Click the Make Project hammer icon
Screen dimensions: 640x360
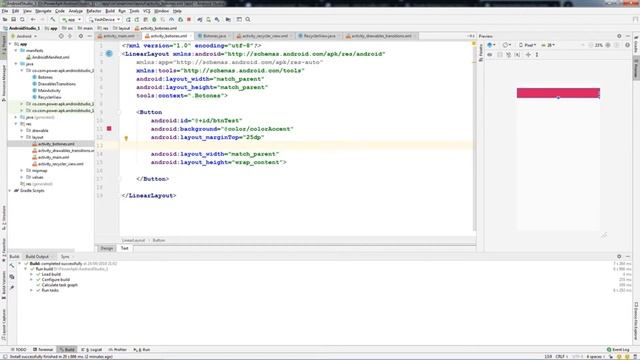pos(53,20)
